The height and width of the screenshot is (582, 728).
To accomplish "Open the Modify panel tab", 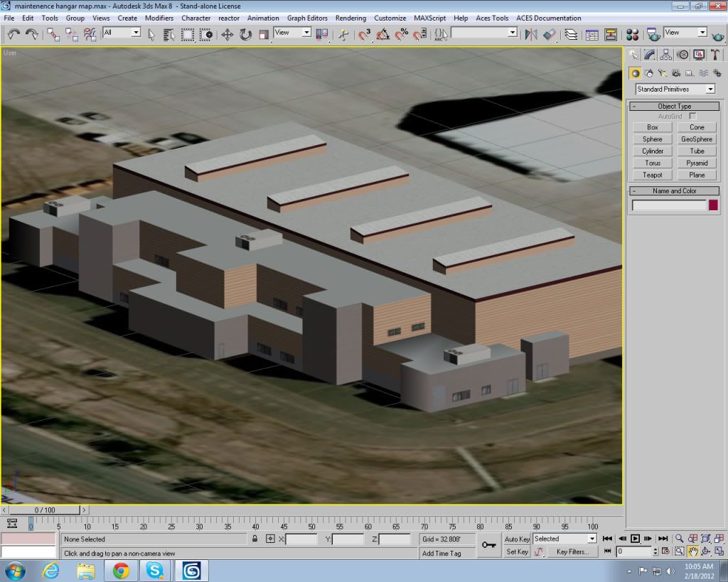I will [x=650, y=55].
